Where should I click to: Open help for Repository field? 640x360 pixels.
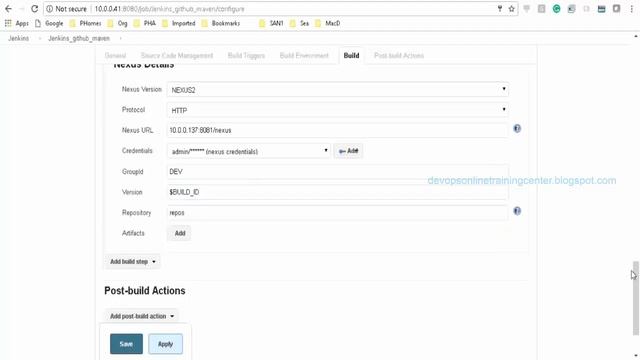pyautogui.click(x=517, y=211)
